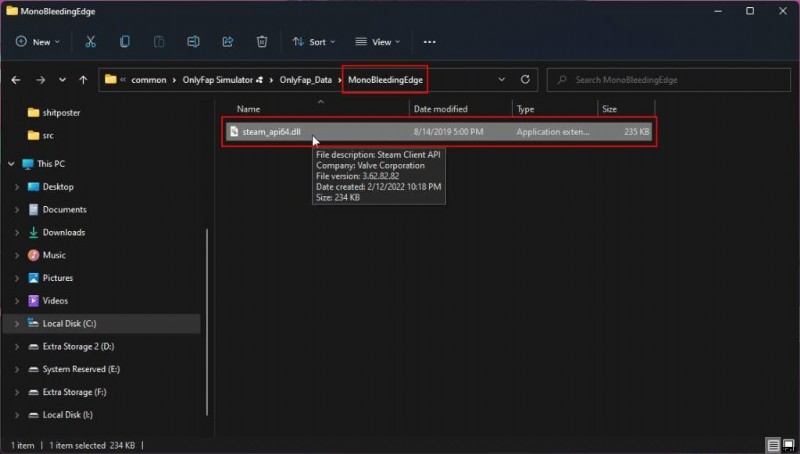Click the common breadcrumb segment
Screen dimensions: 800x454
(x=148, y=80)
